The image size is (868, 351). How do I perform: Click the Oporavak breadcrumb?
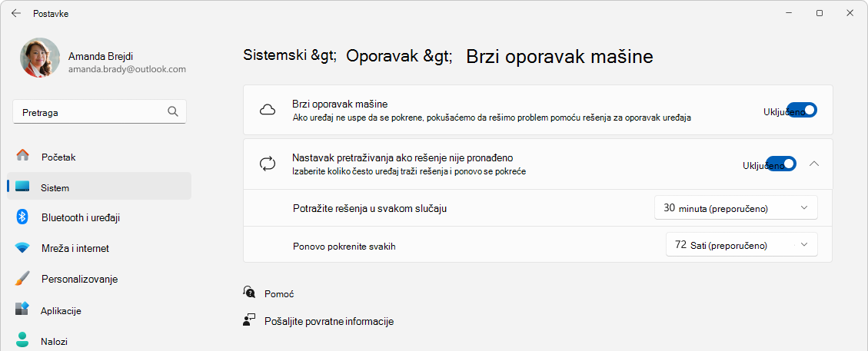(x=400, y=56)
